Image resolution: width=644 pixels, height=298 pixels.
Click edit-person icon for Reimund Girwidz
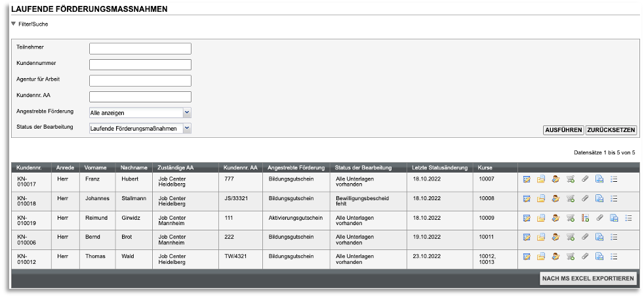pyautogui.click(x=555, y=218)
